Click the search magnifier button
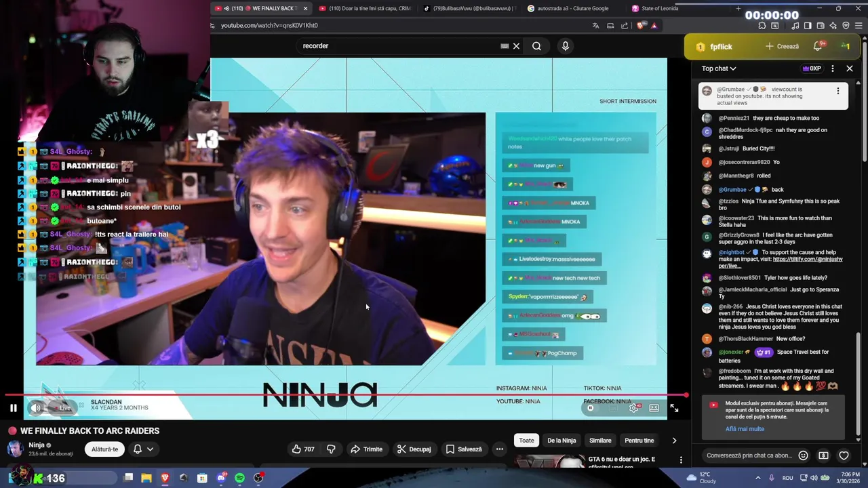The height and width of the screenshot is (488, 868). point(536,46)
